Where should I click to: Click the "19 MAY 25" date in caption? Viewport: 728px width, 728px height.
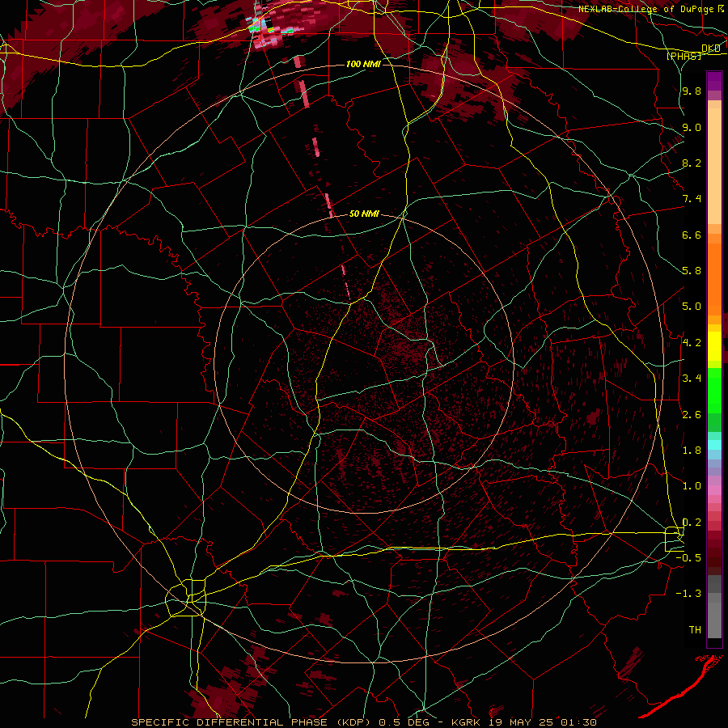coord(522,722)
